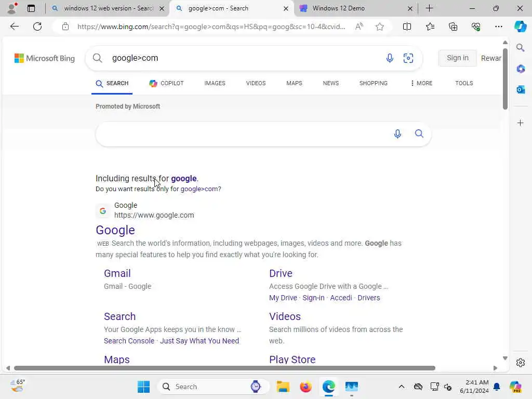Image resolution: width=532 pixels, height=399 pixels.
Task: Open the Play Store sitelink
Action: 292,360
